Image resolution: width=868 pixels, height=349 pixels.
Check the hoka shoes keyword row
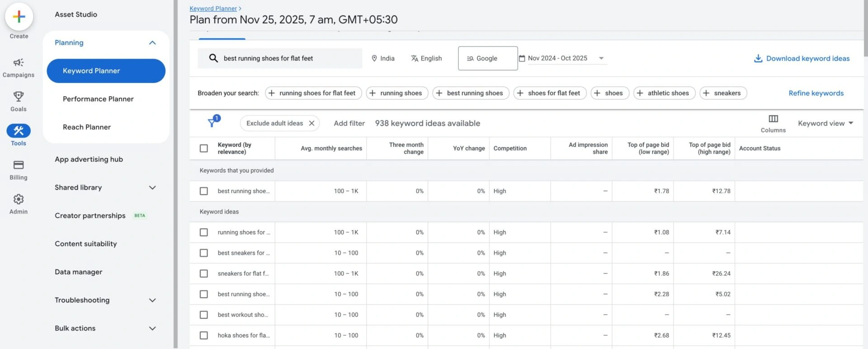coord(204,335)
